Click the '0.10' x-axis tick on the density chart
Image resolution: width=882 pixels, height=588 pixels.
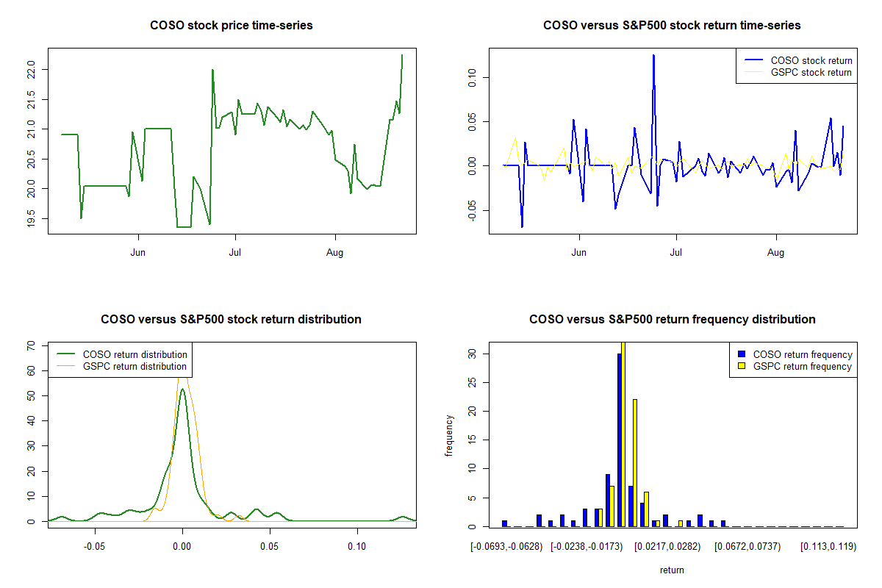point(357,547)
